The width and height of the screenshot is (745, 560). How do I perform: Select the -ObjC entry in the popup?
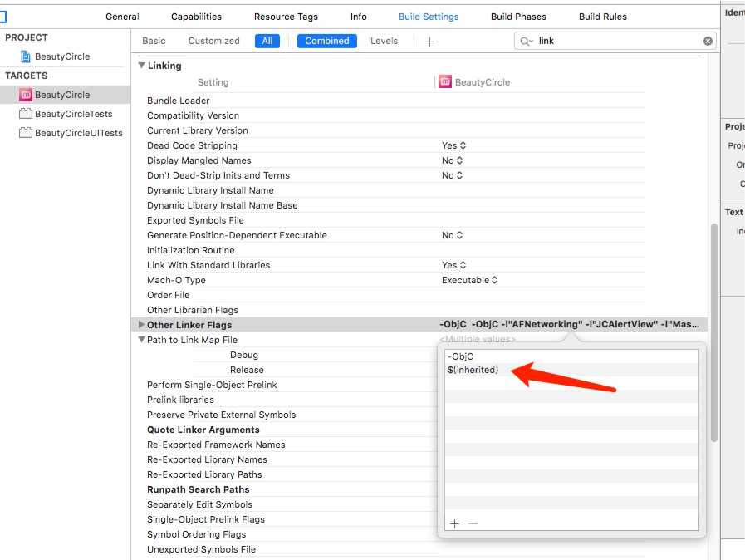(571, 356)
